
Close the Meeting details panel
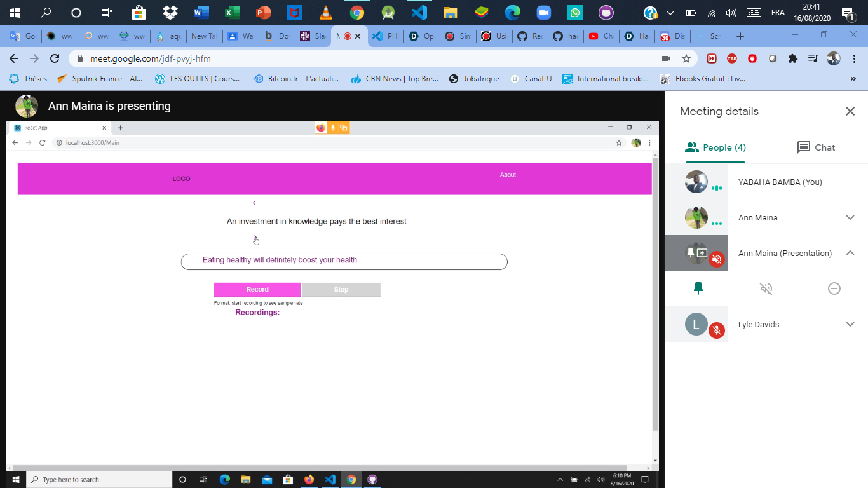point(850,111)
